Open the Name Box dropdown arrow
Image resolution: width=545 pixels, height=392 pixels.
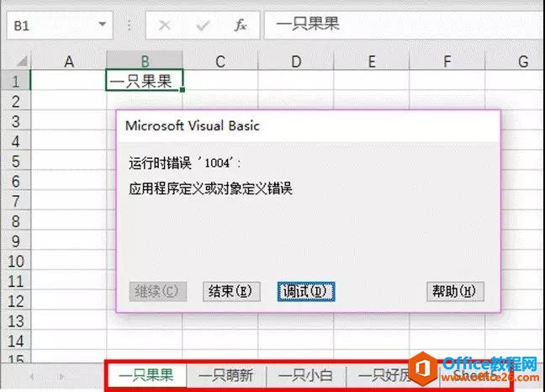click(103, 24)
